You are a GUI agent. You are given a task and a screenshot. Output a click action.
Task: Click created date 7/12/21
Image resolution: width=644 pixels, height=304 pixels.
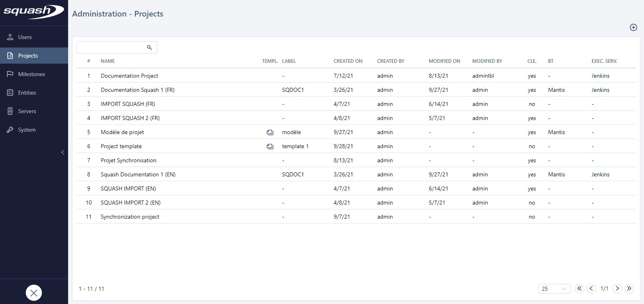pyautogui.click(x=343, y=76)
